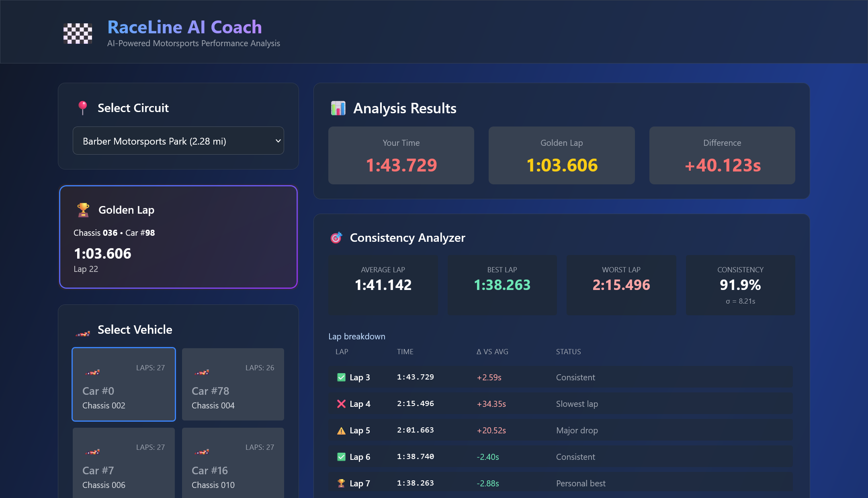Click the bar chart icon by Analysis Results
Image resolution: width=868 pixels, height=498 pixels.
(338, 108)
